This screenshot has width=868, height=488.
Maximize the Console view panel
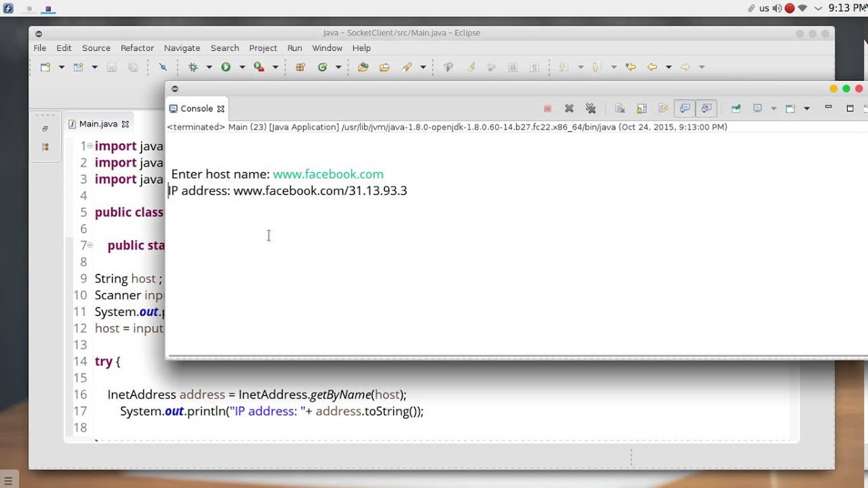point(850,108)
